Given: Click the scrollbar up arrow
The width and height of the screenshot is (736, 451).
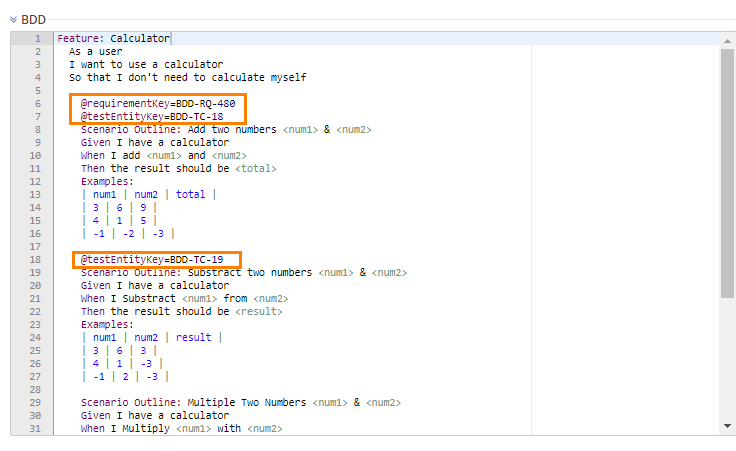Looking at the screenshot, I should (x=727, y=39).
